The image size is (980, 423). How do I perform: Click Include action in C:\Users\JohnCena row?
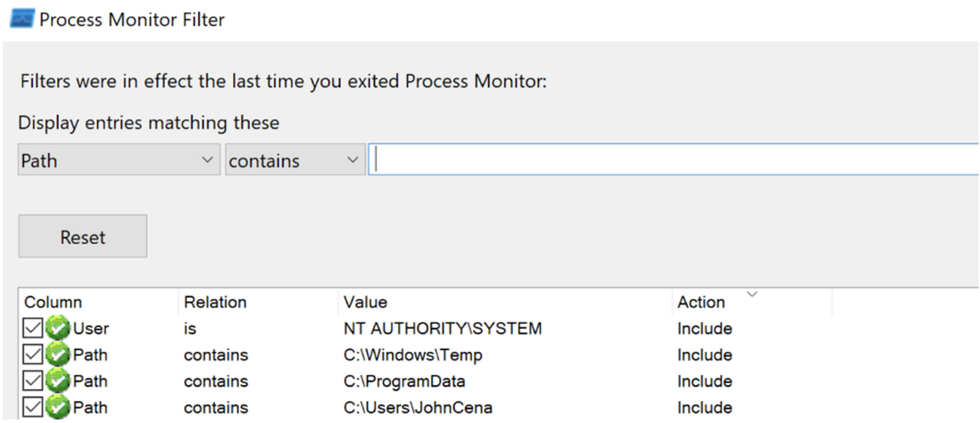(705, 408)
